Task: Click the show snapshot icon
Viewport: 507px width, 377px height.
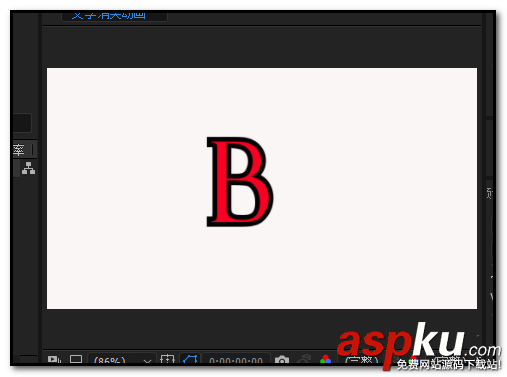Action: 304,360
